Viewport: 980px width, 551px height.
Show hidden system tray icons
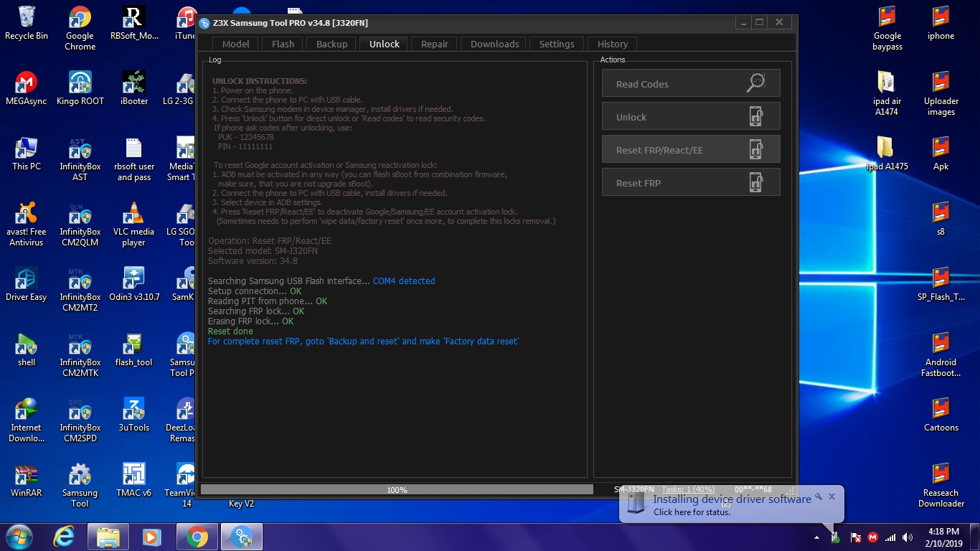816,537
